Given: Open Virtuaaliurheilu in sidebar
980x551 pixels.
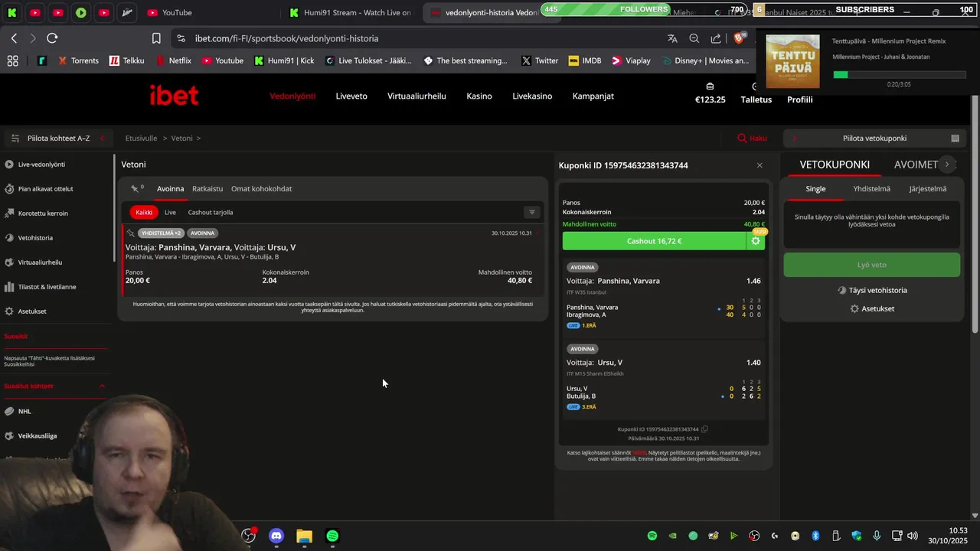Looking at the screenshot, I should (40, 262).
